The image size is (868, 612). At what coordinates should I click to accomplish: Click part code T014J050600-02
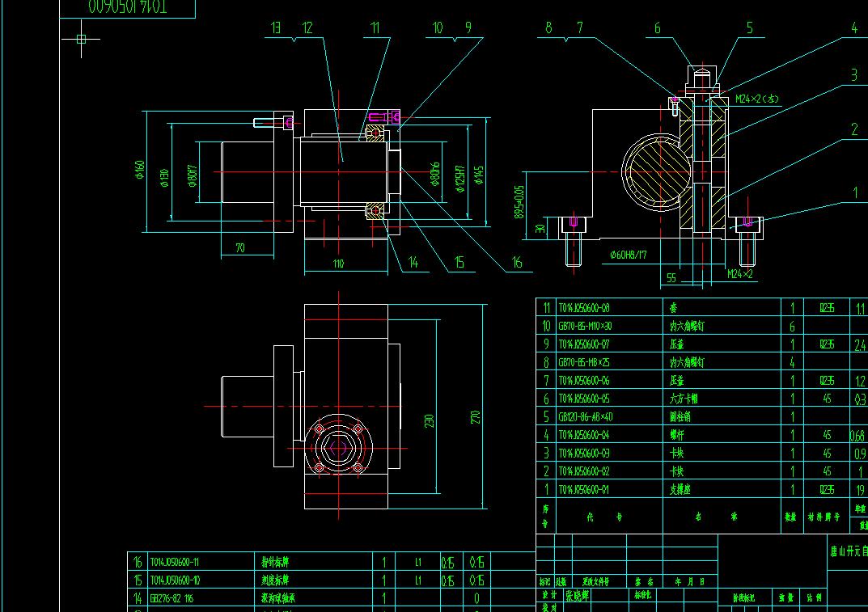584,471
